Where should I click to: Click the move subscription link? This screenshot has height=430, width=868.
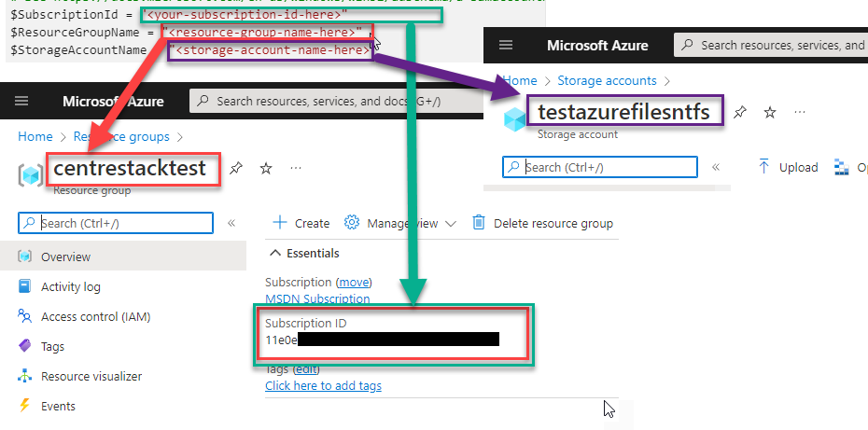pos(354,283)
